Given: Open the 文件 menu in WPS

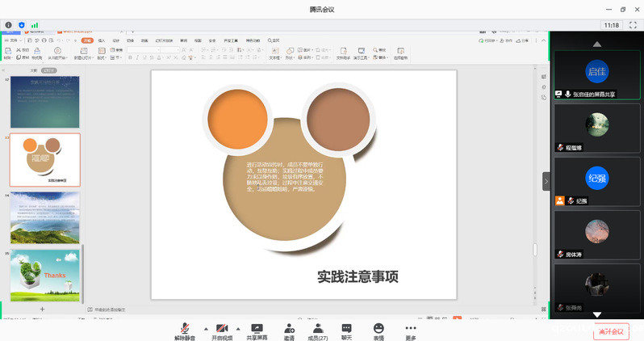Looking at the screenshot, I should coord(15,40).
